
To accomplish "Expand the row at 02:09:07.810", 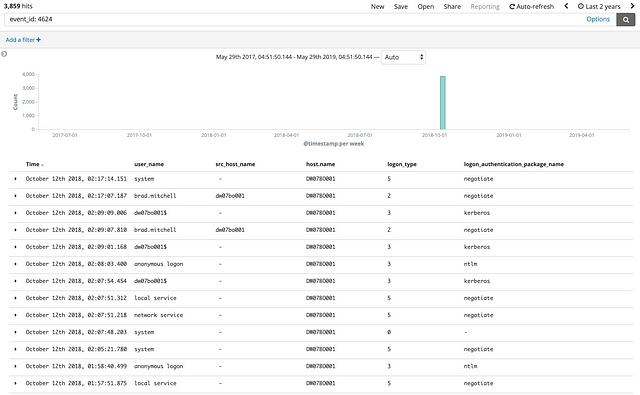I will click(16, 230).
